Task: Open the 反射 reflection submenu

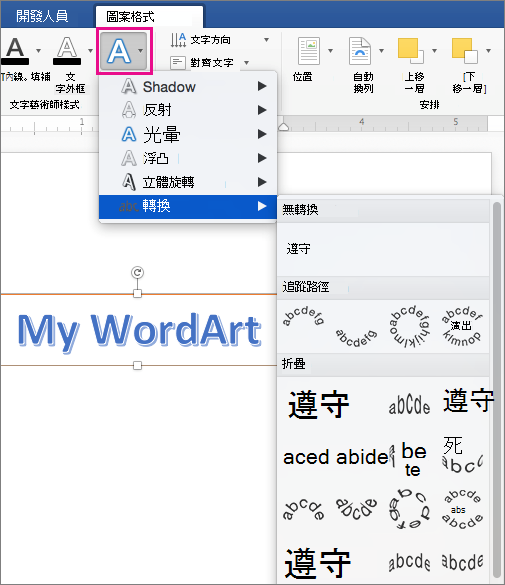Action: click(188, 110)
